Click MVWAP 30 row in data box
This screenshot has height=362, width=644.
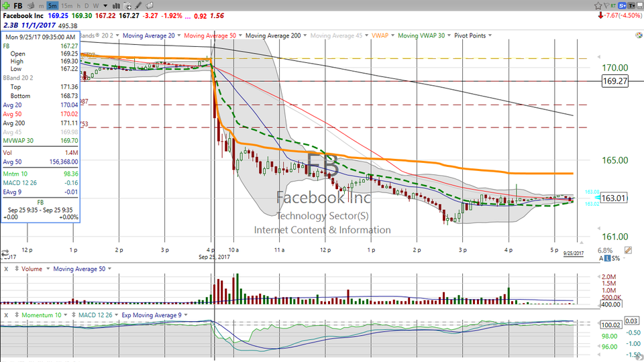pyautogui.click(x=40, y=141)
